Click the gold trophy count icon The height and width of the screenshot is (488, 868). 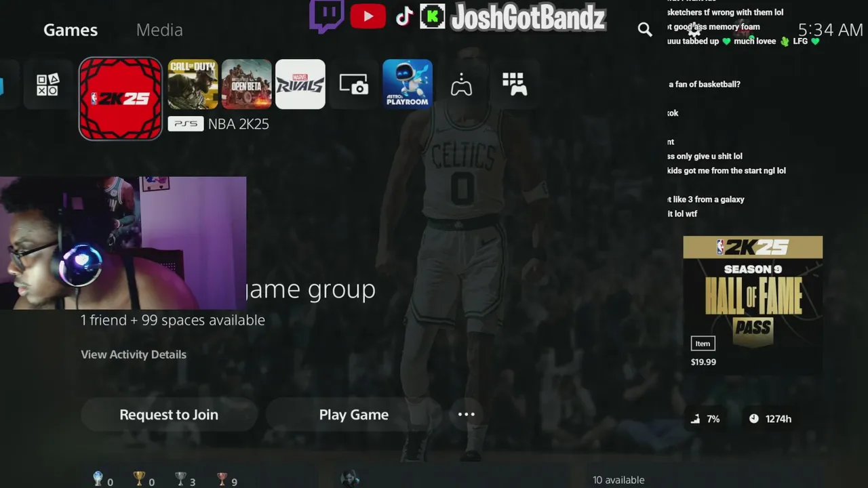(x=139, y=479)
